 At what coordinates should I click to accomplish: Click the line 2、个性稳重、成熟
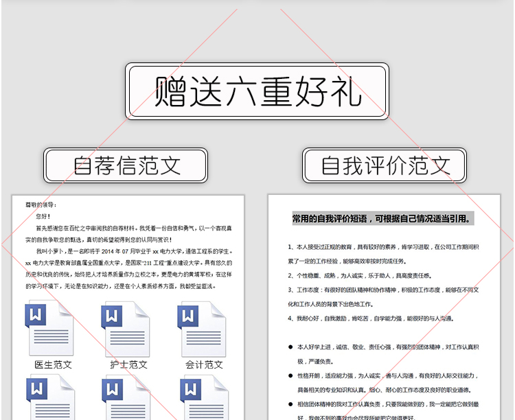point(360,275)
